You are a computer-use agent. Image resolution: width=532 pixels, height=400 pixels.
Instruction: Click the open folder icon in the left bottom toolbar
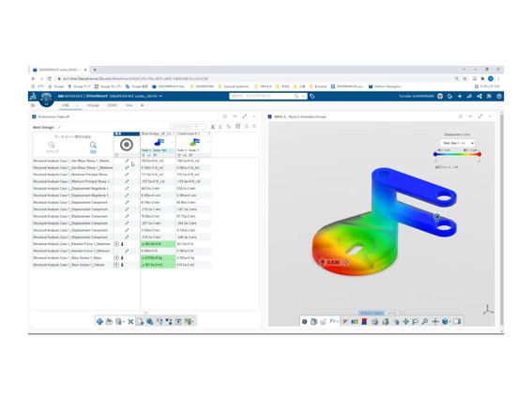coord(109,321)
